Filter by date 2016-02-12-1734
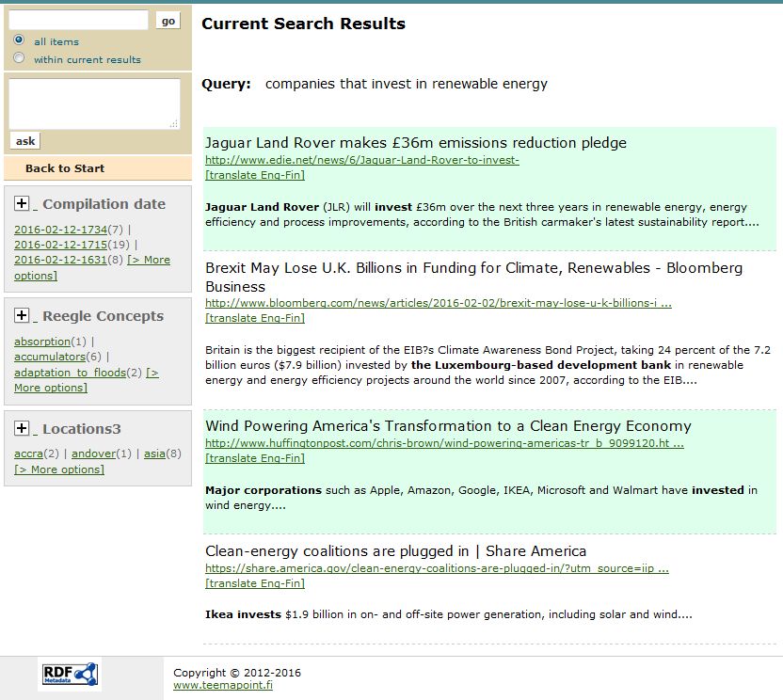The width and height of the screenshot is (783, 700). pos(60,230)
